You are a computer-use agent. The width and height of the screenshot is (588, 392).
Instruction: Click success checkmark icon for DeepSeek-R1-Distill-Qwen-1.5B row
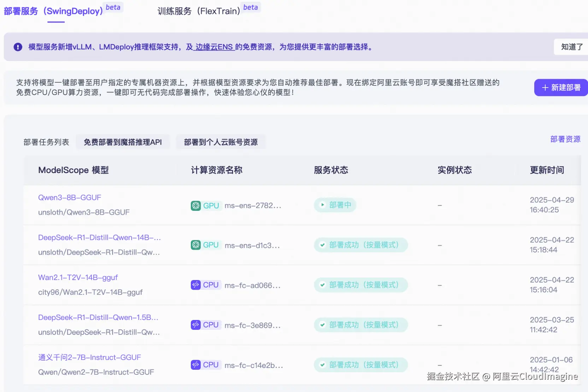tap(322, 325)
